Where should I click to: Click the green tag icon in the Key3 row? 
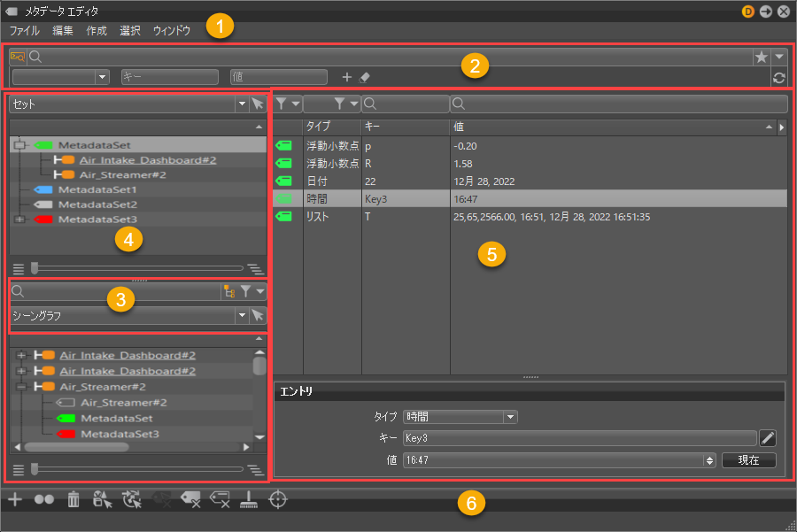coord(283,198)
